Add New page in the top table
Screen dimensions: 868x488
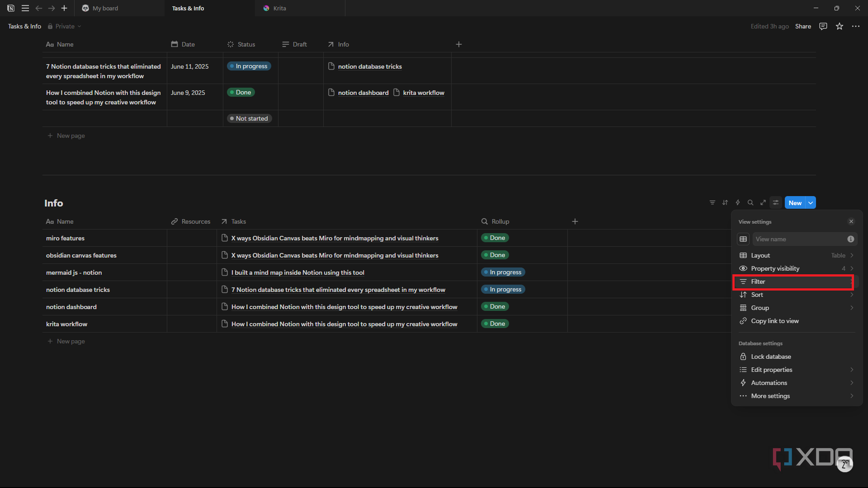tap(66, 136)
